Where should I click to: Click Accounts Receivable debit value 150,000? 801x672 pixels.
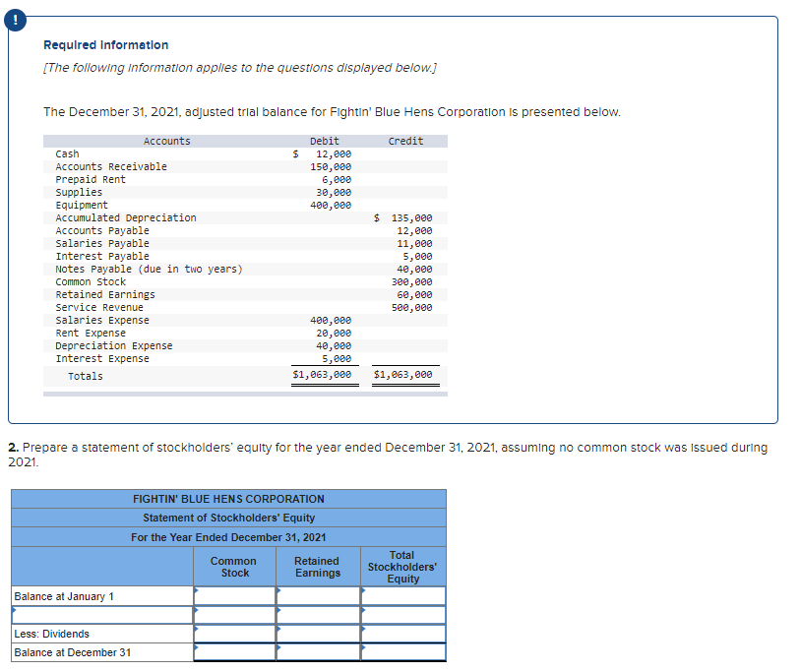[331, 166]
